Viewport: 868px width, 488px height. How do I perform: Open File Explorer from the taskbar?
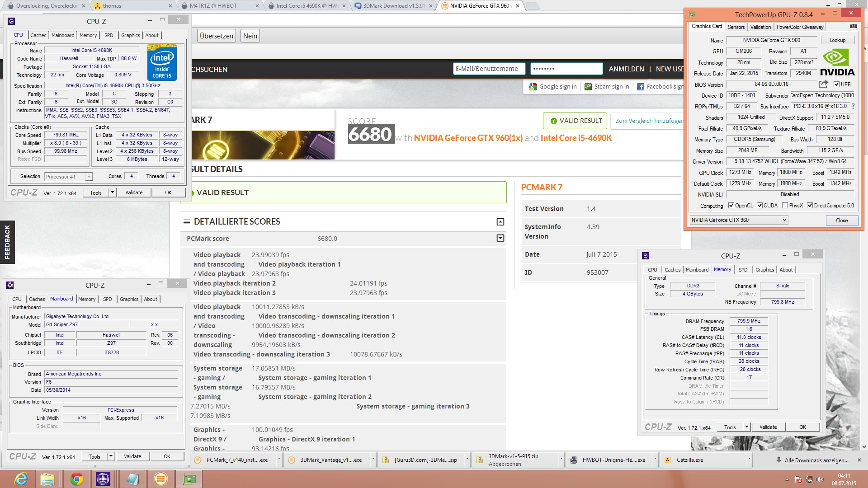[x=47, y=479]
